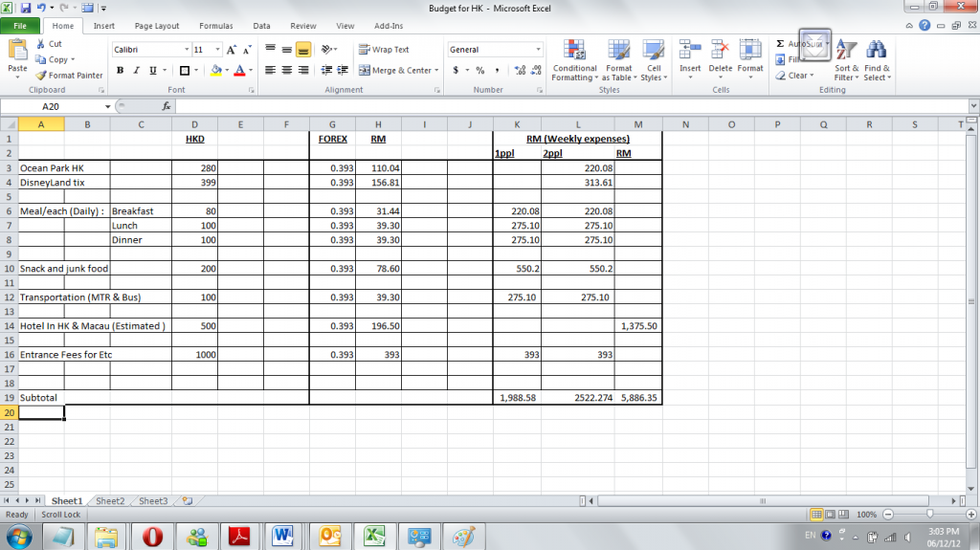Switch to the Page Layout ribbon tab
The image size is (980, 550).
click(157, 26)
